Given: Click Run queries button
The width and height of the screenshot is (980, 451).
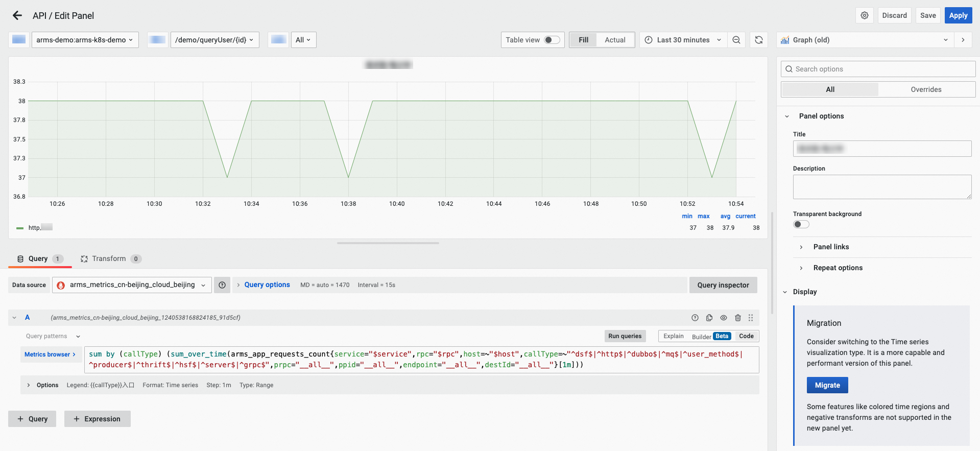Looking at the screenshot, I should coord(625,336).
